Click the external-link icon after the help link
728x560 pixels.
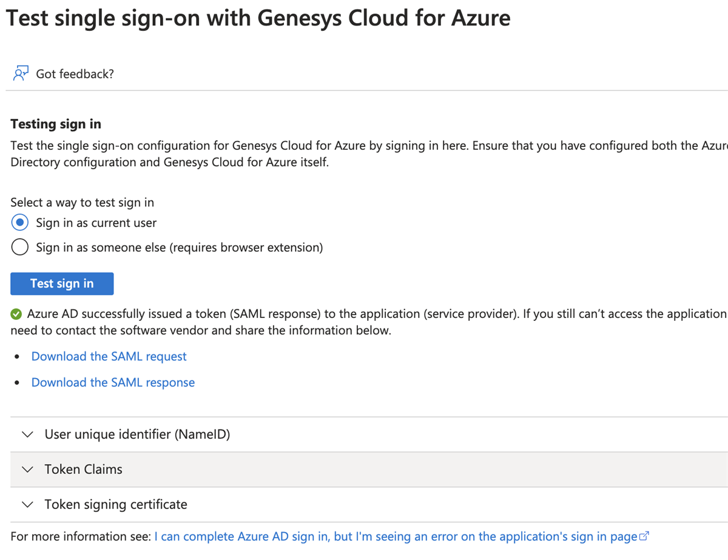pos(643,536)
